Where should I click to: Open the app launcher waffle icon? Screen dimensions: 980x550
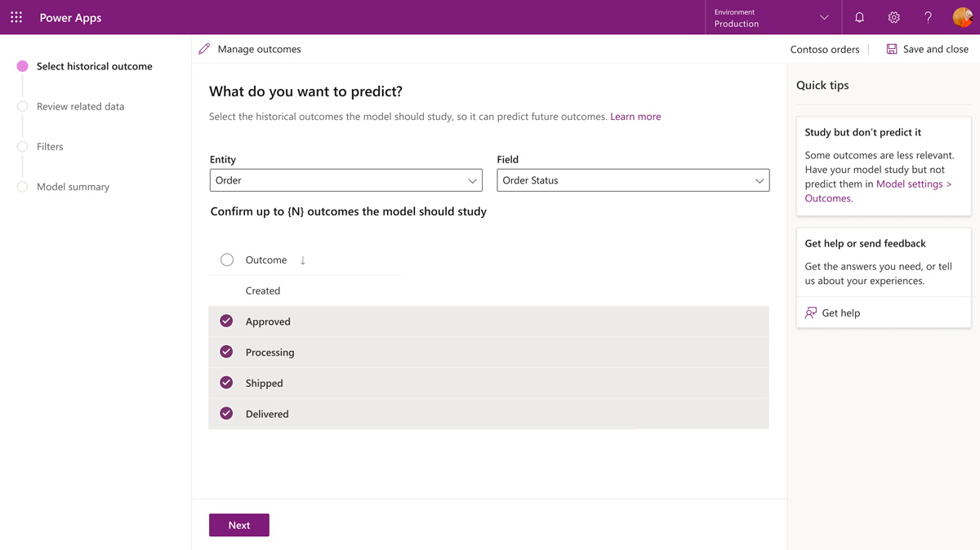pos(16,17)
